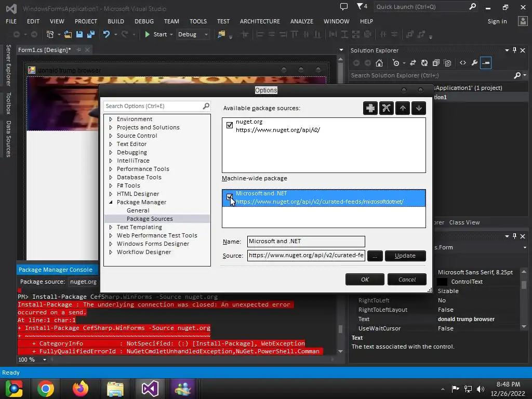
Task: Click the volume speaker icon in system tray
Action: (481, 389)
